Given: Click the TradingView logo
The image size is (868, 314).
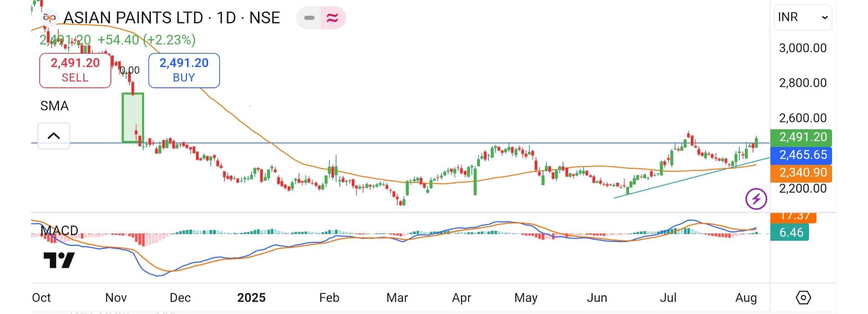Looking at the screenshot, I should point(59,260).
